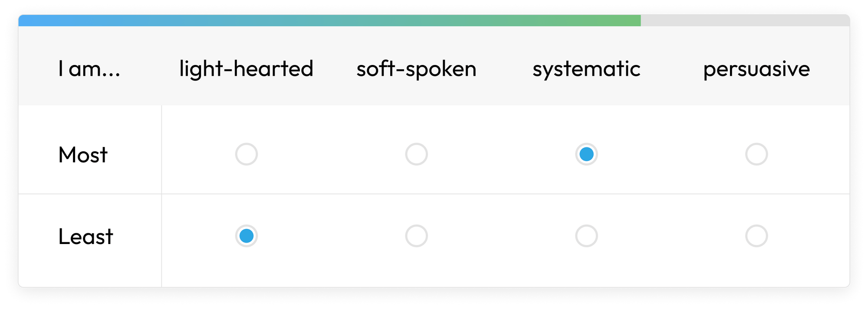Mark light-hearted as 'Least'

click(x=247, y=236)
